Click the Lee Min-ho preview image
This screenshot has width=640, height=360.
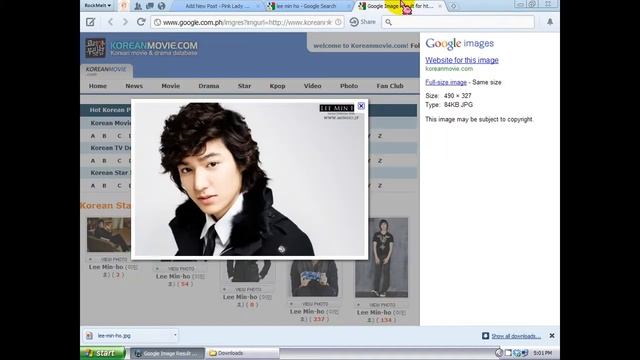click(249, 179)
